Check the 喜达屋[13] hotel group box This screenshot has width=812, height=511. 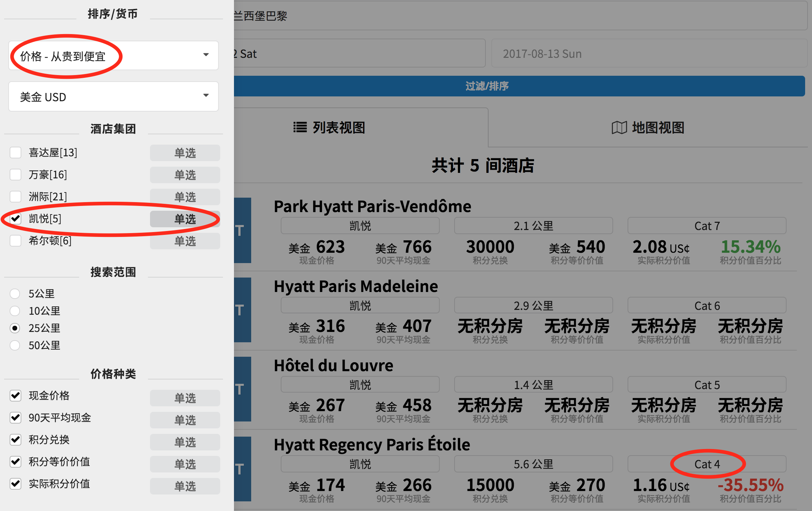pos(15,153)
